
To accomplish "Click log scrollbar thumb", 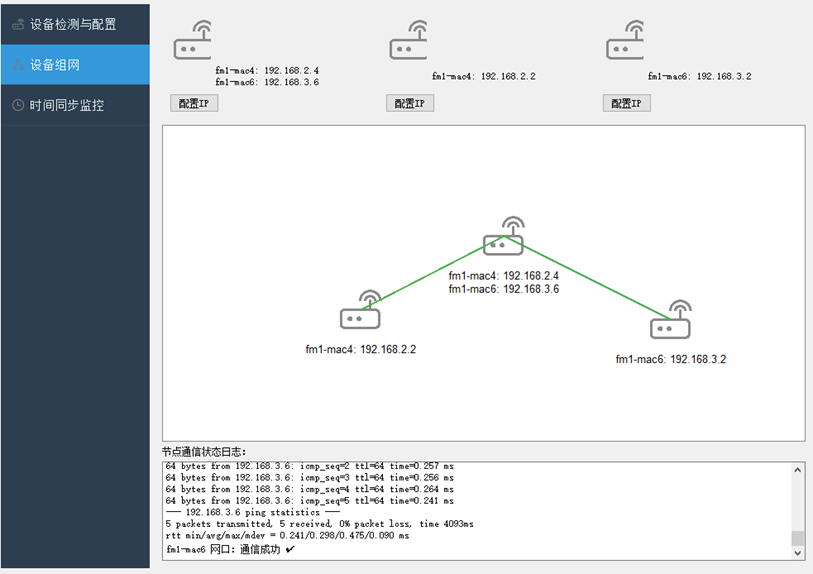I will click(797, 538).
